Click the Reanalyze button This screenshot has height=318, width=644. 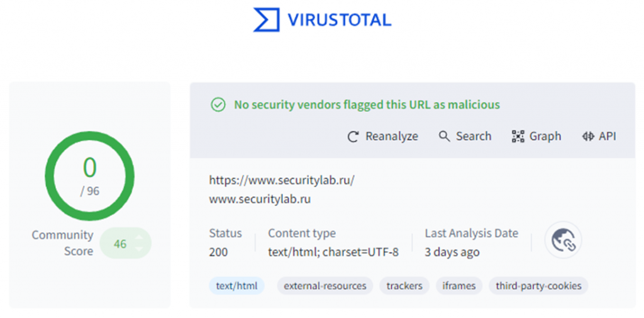[383, 136]
